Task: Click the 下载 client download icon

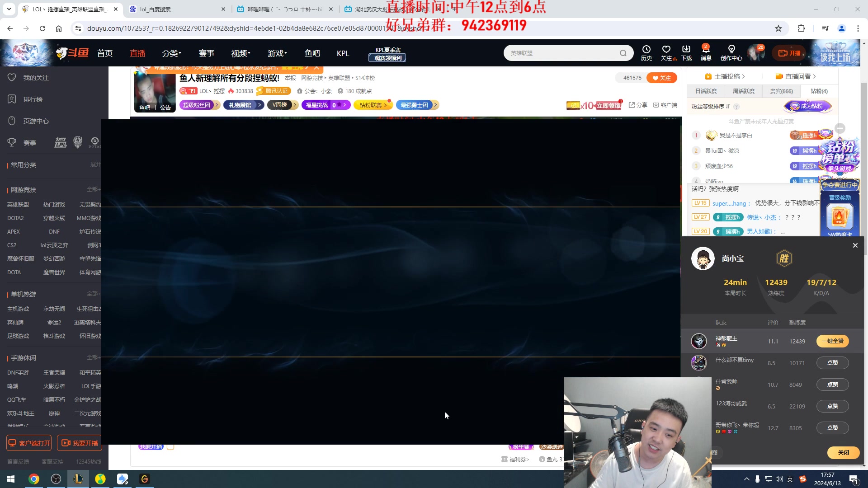Action: 686,52
